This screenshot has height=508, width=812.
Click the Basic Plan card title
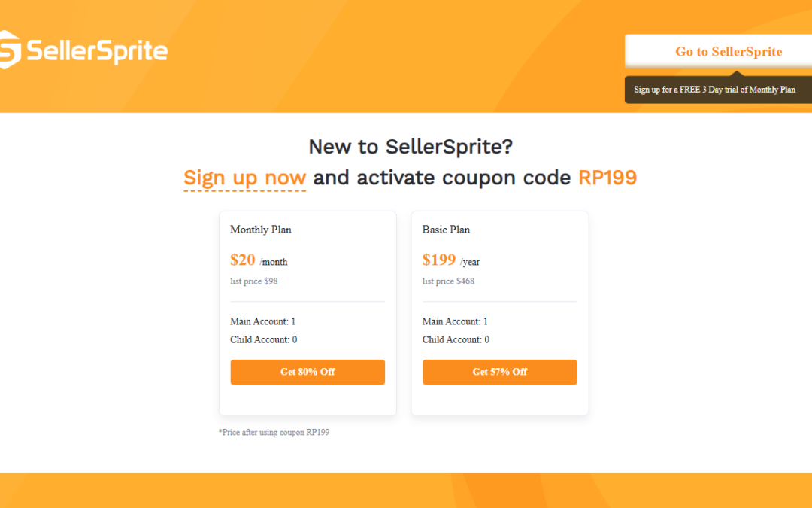446,230
